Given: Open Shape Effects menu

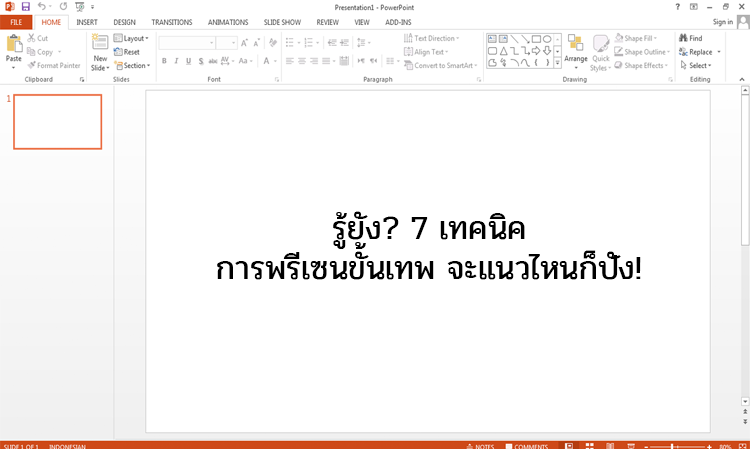Looking at the screenshot, I should (640, 66).
